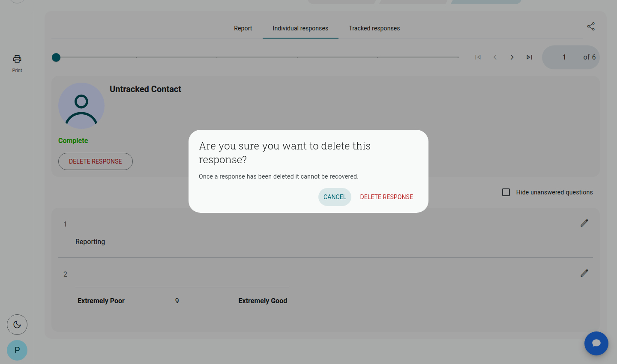The height and width of the screenshot is (364, 617).
Task: Click the dialog warning about recovery
Action: point(279,176)
